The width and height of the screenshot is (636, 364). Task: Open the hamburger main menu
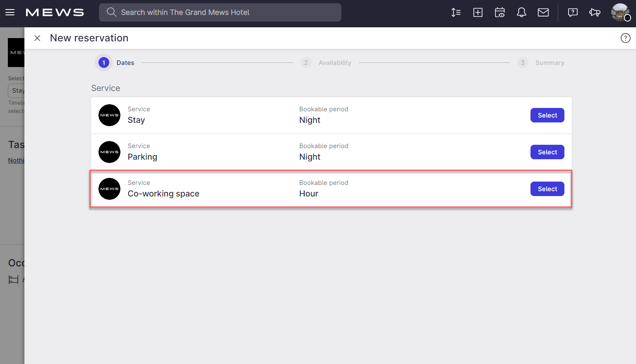coord(10,12)
